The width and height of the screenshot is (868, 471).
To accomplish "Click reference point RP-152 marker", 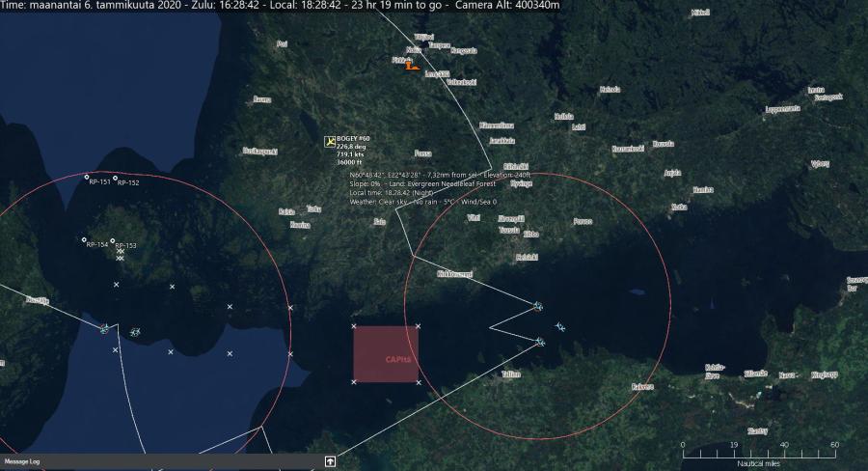I will pos(115,179).
